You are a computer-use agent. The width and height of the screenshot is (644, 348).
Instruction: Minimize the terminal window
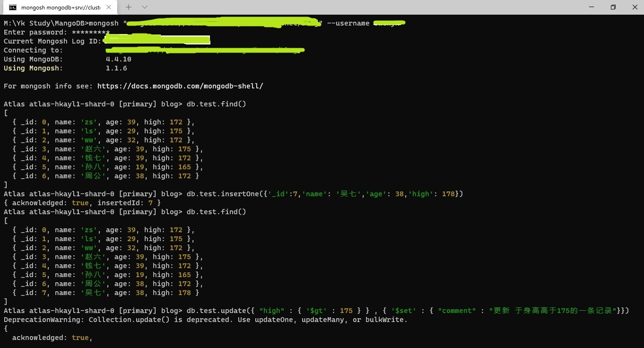tap(591, 7)
